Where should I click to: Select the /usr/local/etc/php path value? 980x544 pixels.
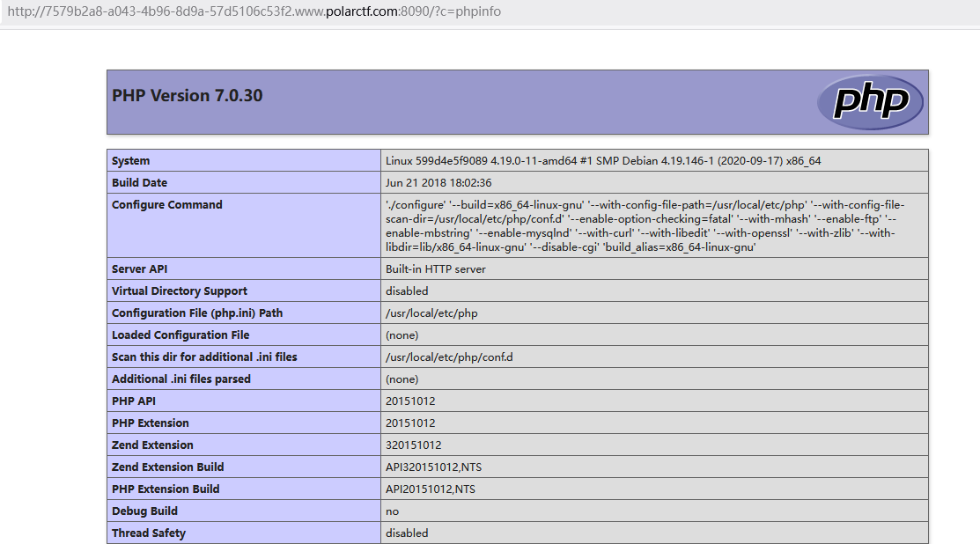pyautogui.click(x=431, y=312)
